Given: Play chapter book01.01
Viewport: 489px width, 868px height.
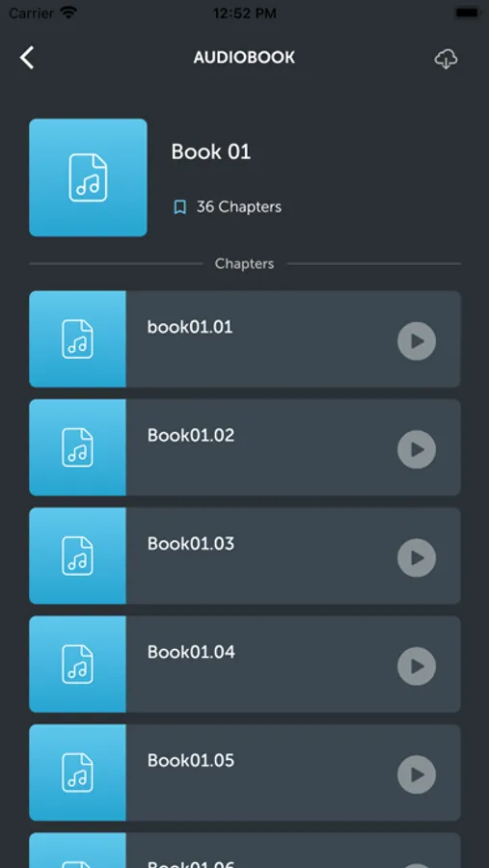Looking at the screenshot, I should (417, 341).
